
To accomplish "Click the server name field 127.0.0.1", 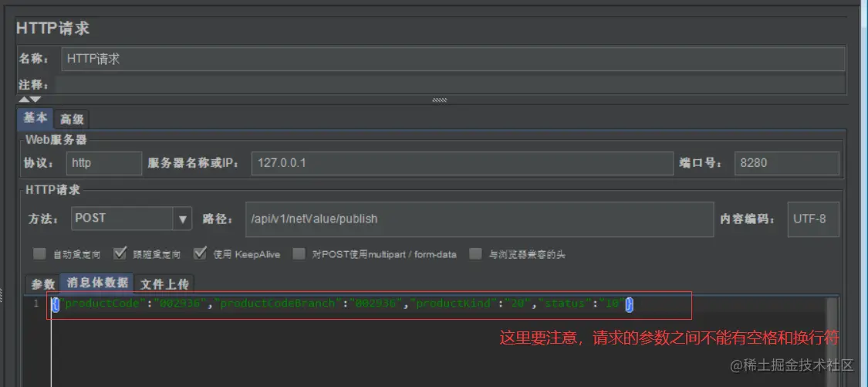I will [462, 164].
